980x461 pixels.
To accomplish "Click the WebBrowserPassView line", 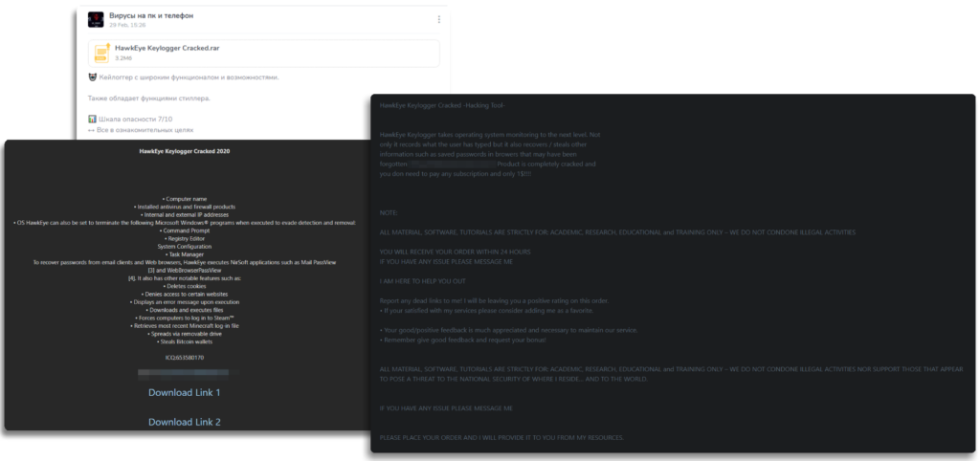I will coord(185,271).
